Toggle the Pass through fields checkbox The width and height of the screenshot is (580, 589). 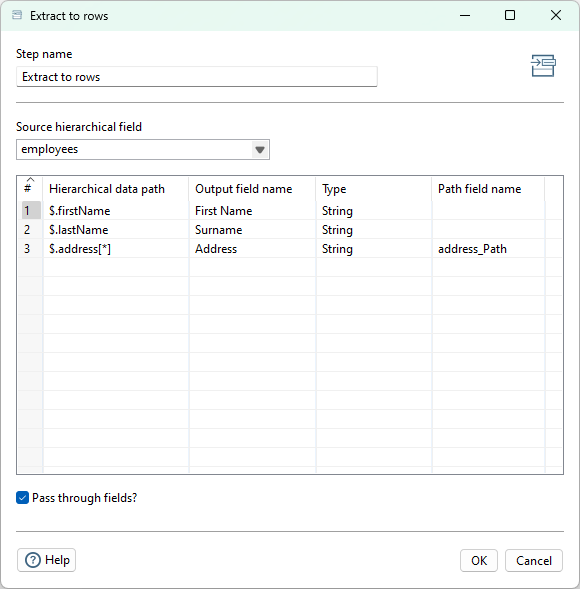23,498
